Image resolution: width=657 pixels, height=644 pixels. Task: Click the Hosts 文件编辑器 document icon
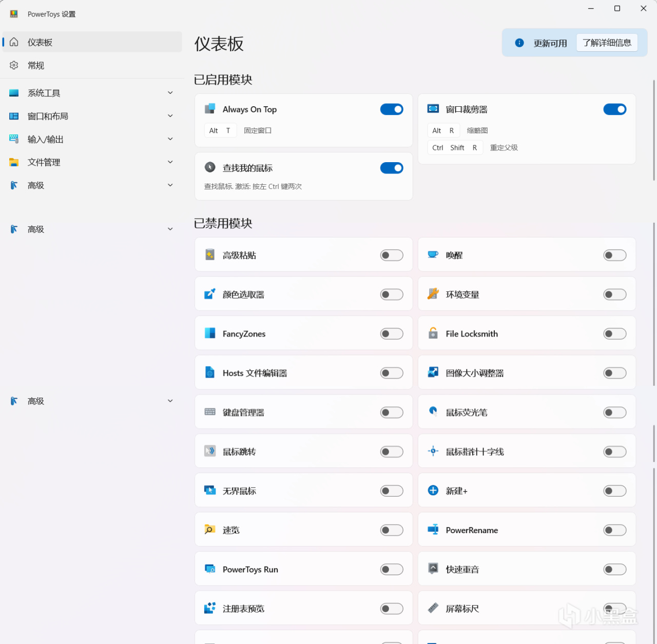tap(210, 373)
